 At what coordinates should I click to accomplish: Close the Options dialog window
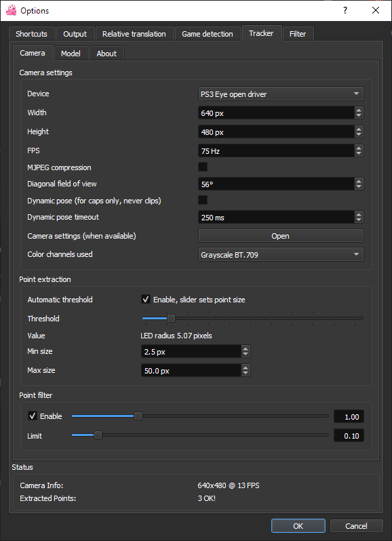point(376,10)
